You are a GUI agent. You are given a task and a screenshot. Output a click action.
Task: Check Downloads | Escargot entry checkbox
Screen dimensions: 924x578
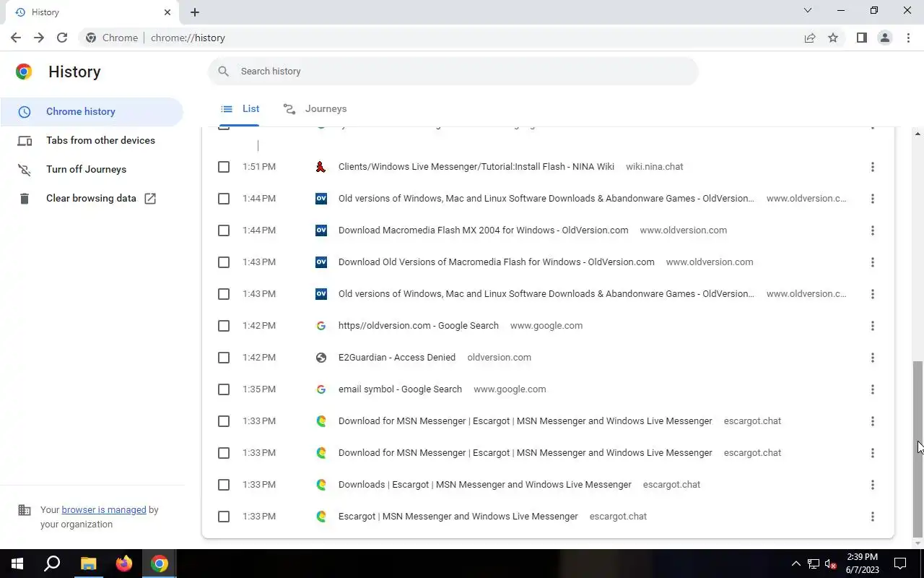pyautogui.click(x=224, y=485)
